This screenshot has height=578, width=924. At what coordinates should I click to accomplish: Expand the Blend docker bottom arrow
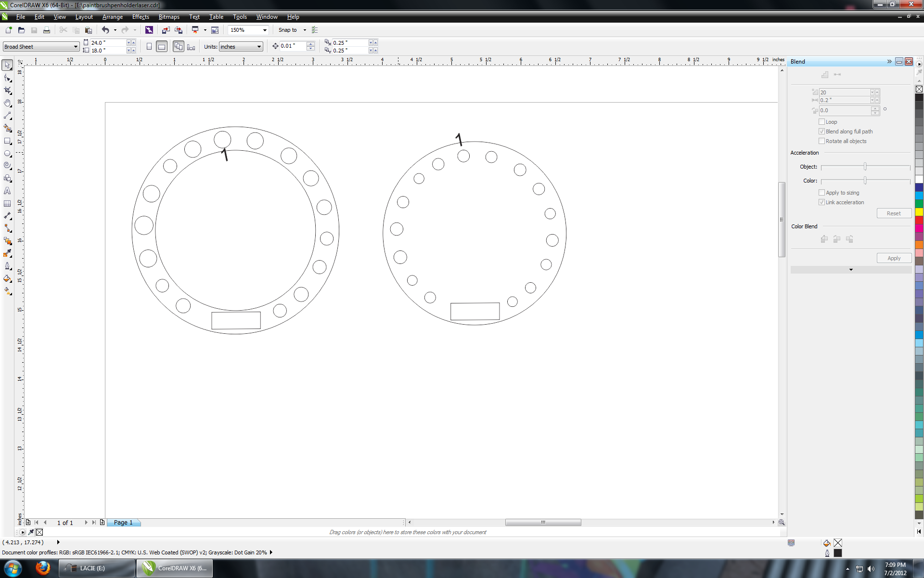[x=851, y=270]
